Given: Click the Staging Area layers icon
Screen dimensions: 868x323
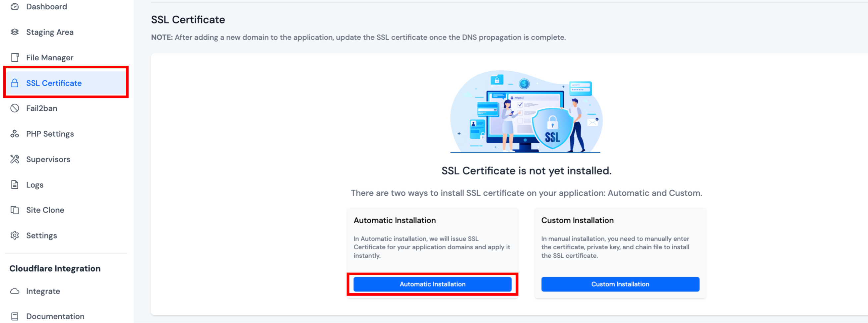Looking at the screenshot, I should coord(15,32).
